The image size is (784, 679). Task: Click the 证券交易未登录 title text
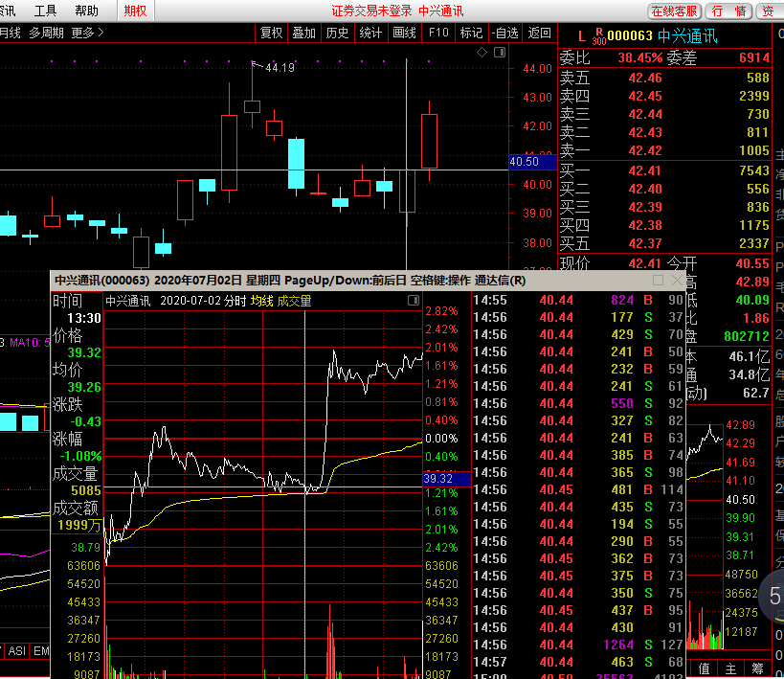point(371,11)
